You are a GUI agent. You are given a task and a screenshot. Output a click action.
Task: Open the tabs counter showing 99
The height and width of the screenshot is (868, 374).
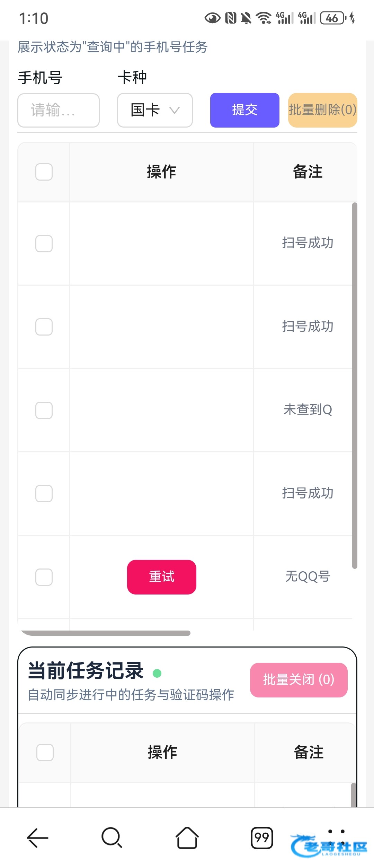[x=262, y=838]
